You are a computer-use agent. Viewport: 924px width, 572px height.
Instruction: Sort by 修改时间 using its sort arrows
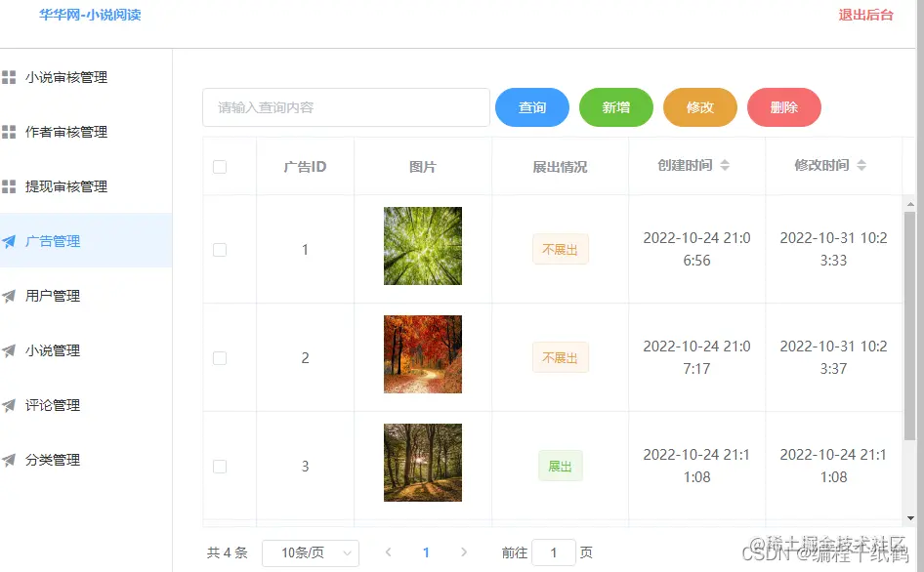pos(861,166)
